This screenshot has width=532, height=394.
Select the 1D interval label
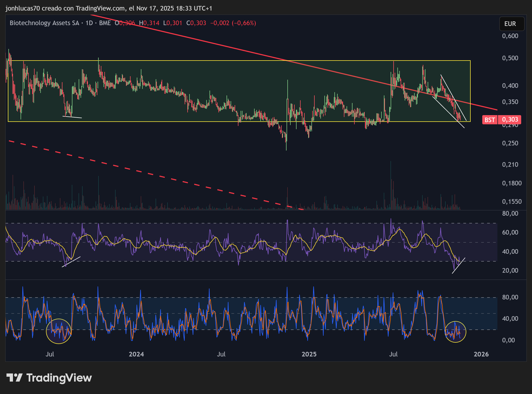89,23
